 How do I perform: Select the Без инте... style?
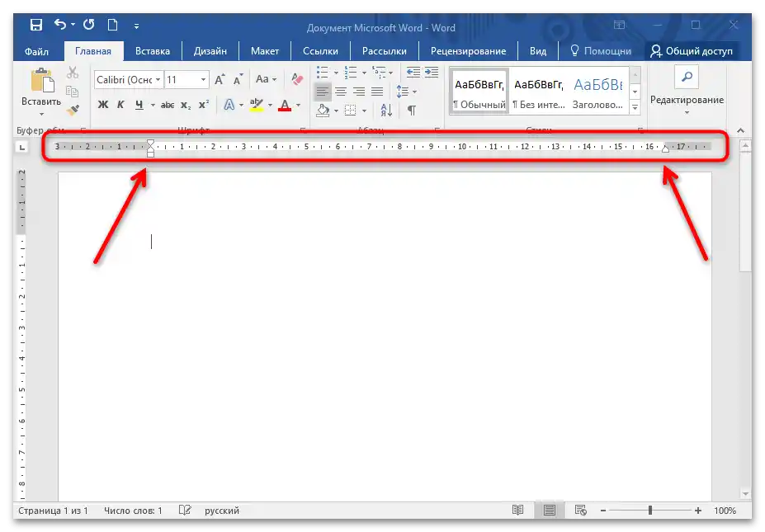coord(539,92)
